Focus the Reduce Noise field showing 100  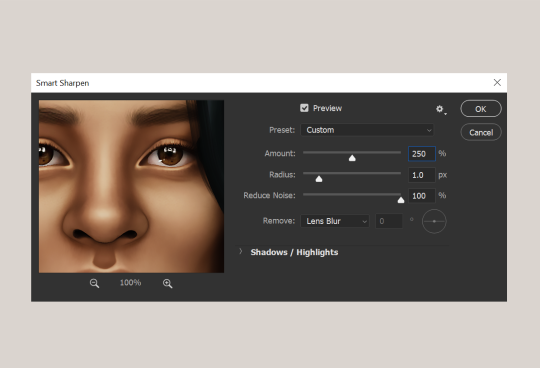tap(422, 196)
